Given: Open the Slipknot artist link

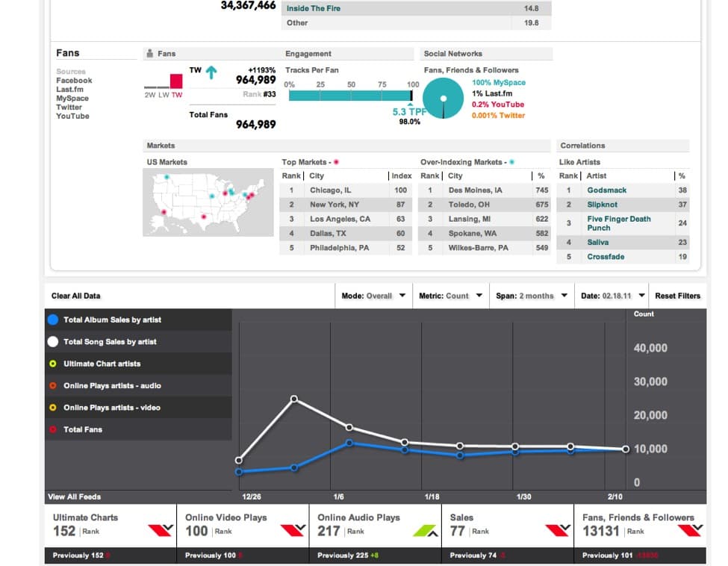Looking at the screenshot, I should tap(602, 205).
